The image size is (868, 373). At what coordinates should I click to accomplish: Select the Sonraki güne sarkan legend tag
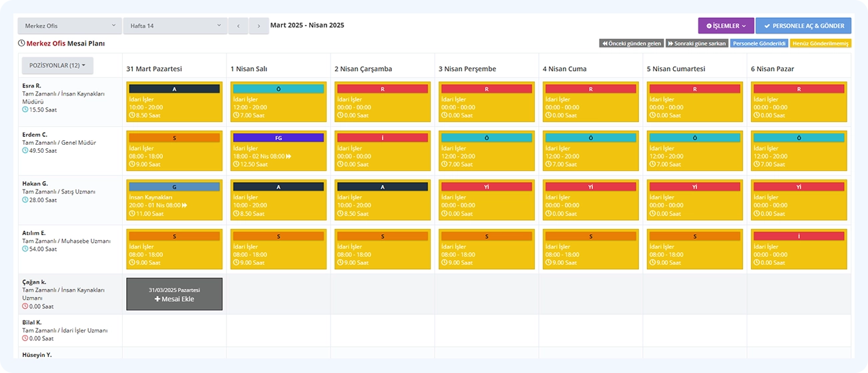[696, 43]
